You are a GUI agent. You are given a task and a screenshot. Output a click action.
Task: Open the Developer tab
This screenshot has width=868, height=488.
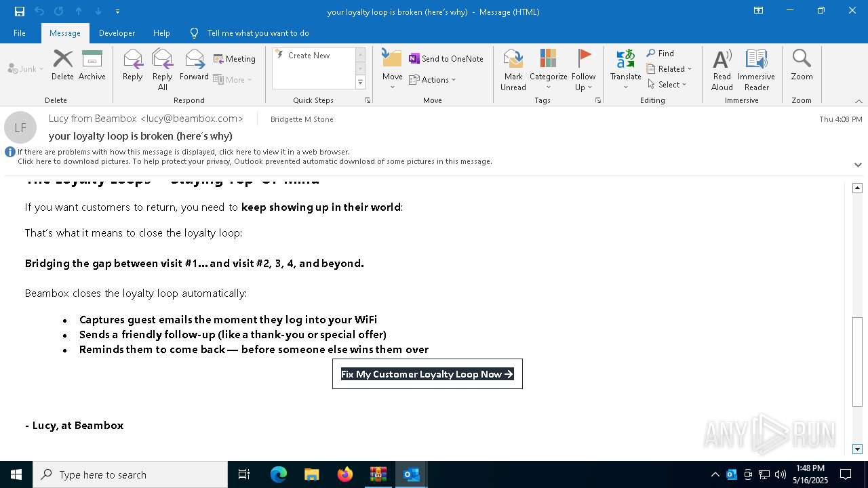[x=117, y=33]
